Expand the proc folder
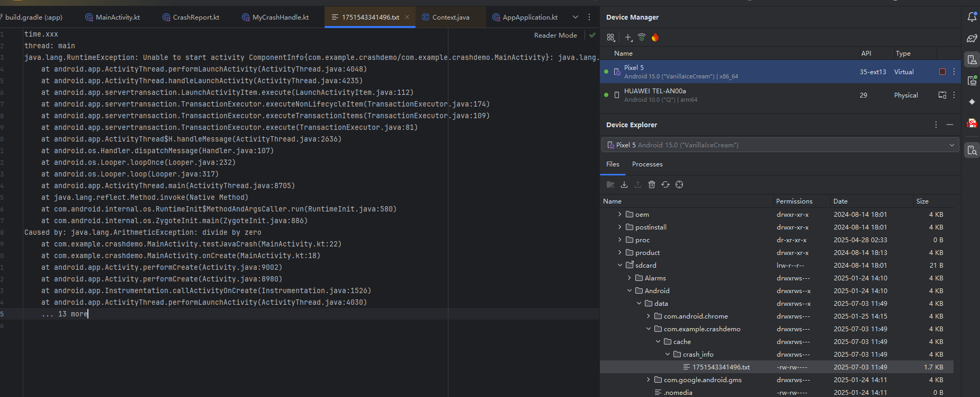The height and width of the screenshot is (397, 980). pos(619,240)
